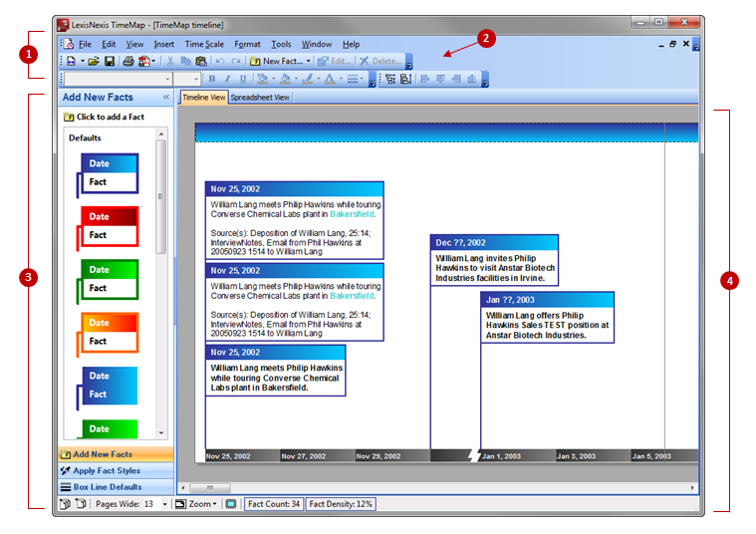Click the styles list scroll-up arrow

(161, 133)
